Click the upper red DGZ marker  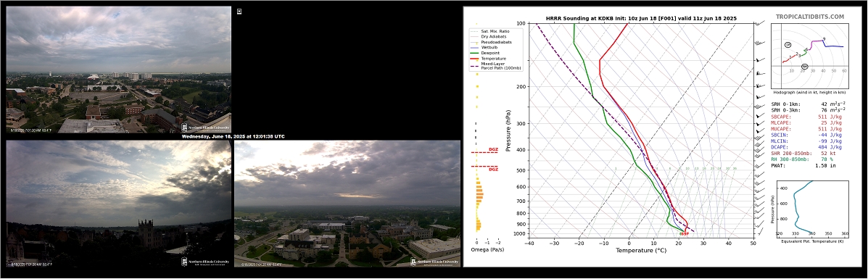click(485, 151)
